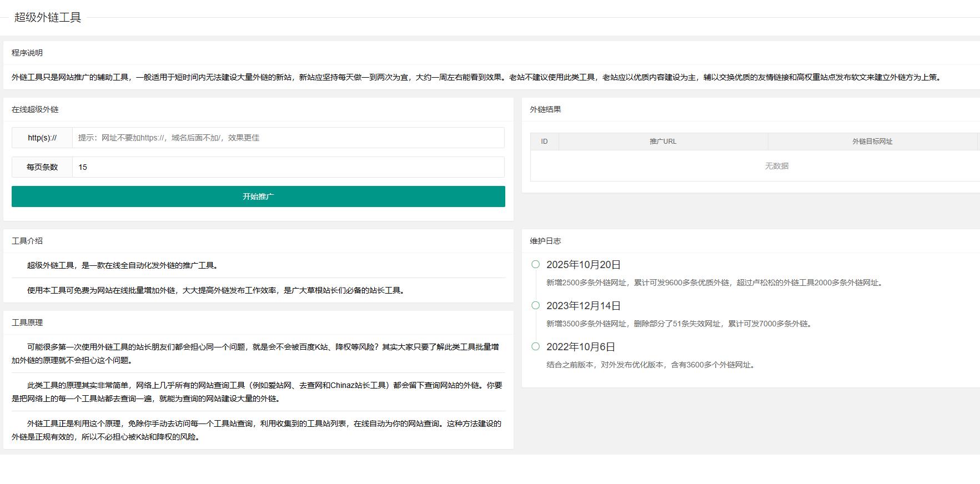Click the timeline circle for 2023年12月14日
Viewport: 980px width, 484px height.
click(535, 305)
